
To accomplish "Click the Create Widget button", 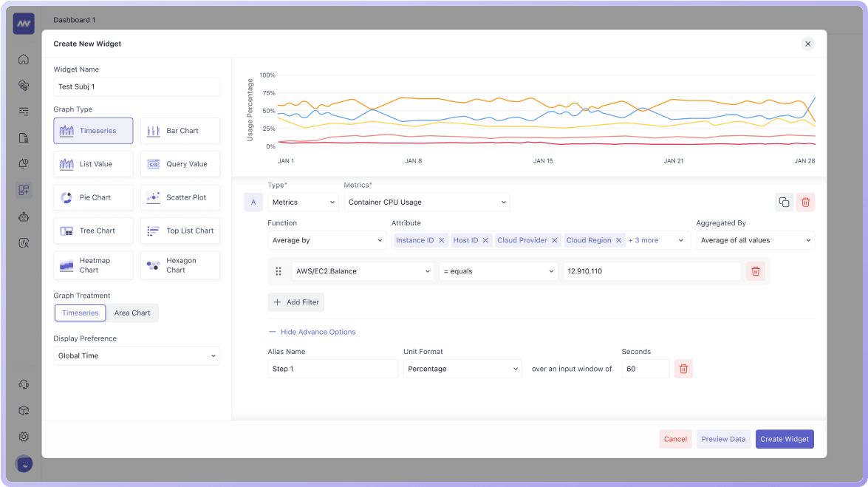I will 785,440.
